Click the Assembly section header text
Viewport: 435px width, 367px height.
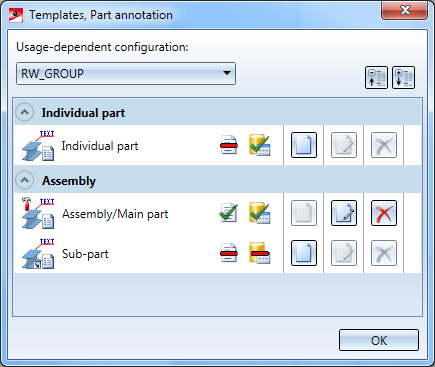[x=69, y=181]
